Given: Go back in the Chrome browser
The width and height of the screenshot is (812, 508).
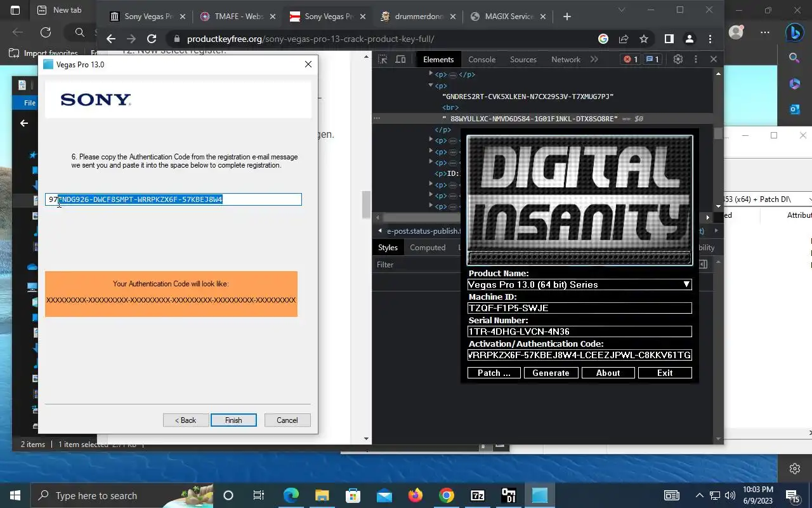Looking at the screenshot, I should [x=110, y=39].
